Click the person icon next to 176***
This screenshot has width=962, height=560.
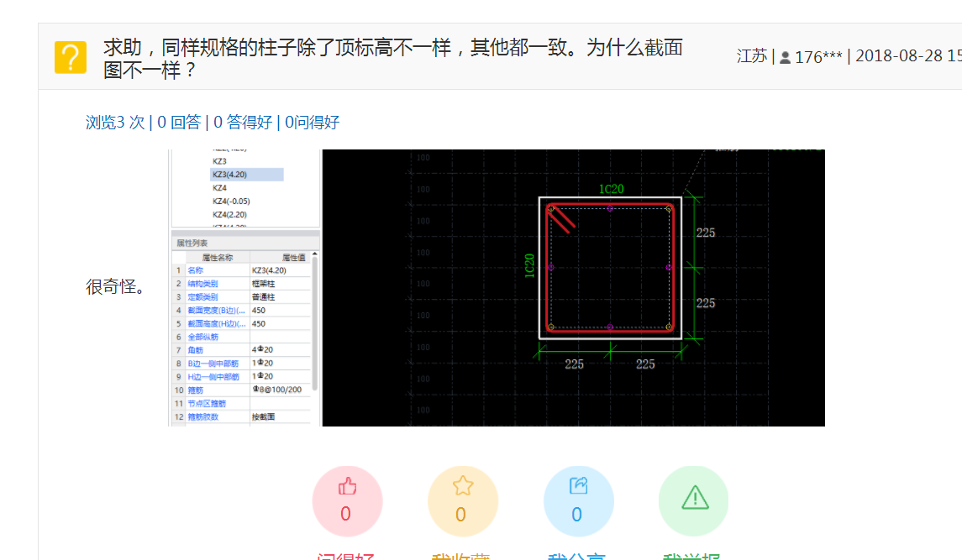(785, 56)
